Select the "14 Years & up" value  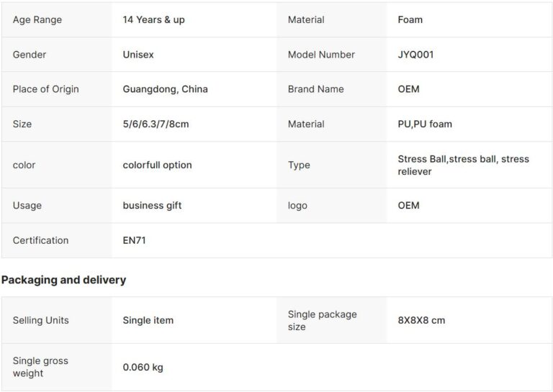153,20
